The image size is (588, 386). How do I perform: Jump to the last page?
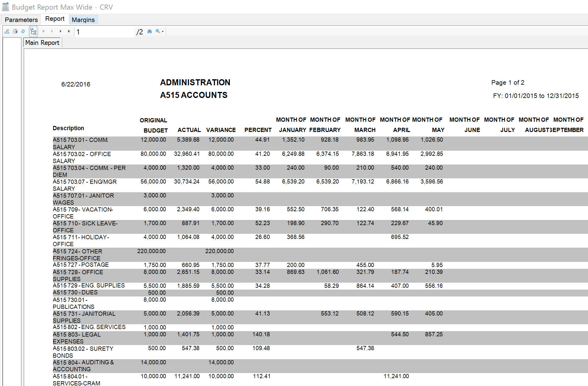pos(69,31)
